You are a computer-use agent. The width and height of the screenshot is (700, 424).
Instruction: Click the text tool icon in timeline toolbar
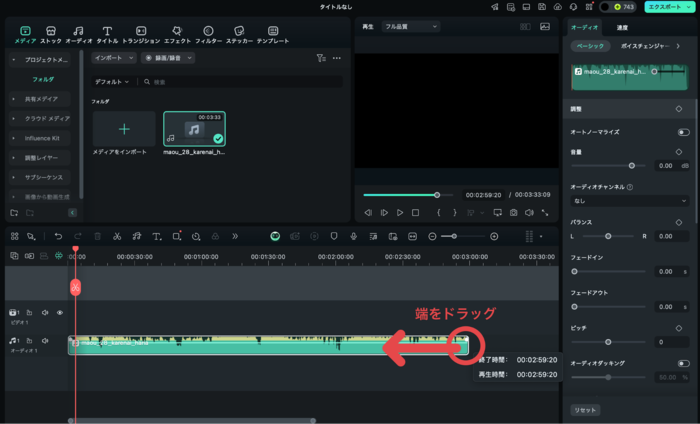(x=156, y=236)
